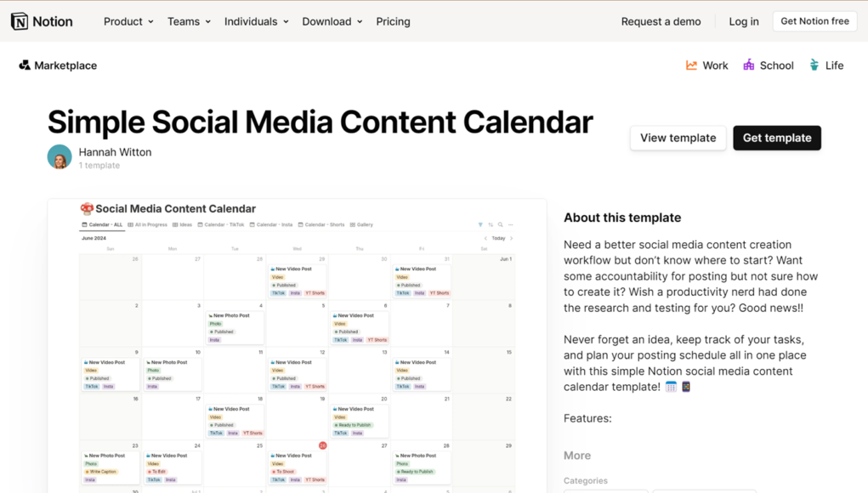Viewport: 868px width, 493px height.
Task: Click the filter icon in calendar preview
Action: click(x=480, y=224)
